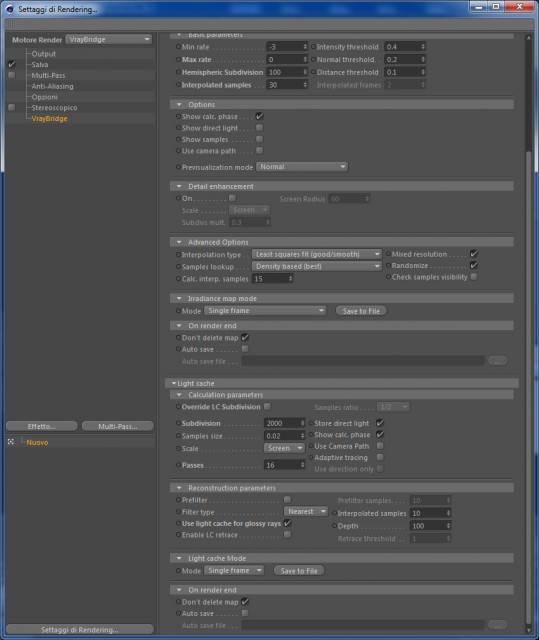Open Previsualization mode Normal dropdown
Image resolution: width=539 pixels, height=640 pixels.
(x=302, y=167)
